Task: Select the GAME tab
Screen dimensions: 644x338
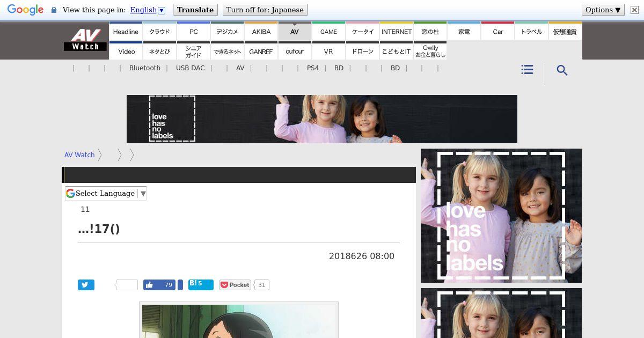Action: coord(328,31)
